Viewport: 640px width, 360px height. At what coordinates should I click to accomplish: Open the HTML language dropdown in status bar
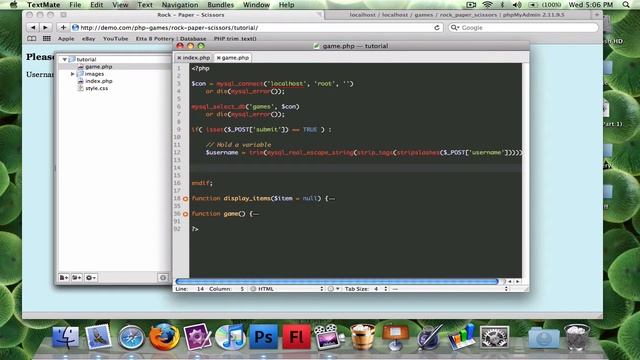click(287, 289)
